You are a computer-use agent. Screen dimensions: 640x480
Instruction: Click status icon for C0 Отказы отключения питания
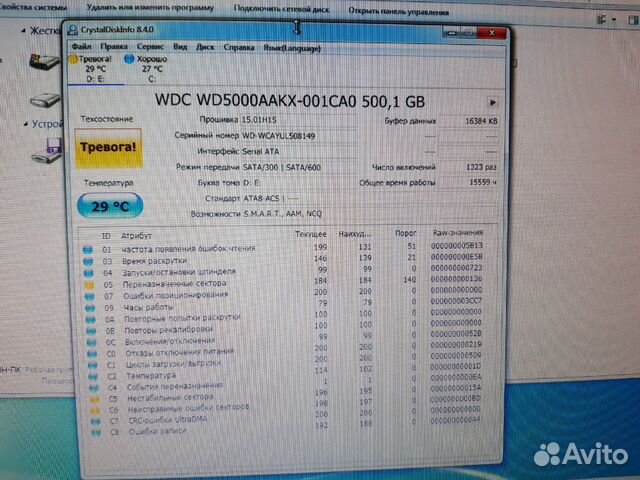tap(92, 354)
